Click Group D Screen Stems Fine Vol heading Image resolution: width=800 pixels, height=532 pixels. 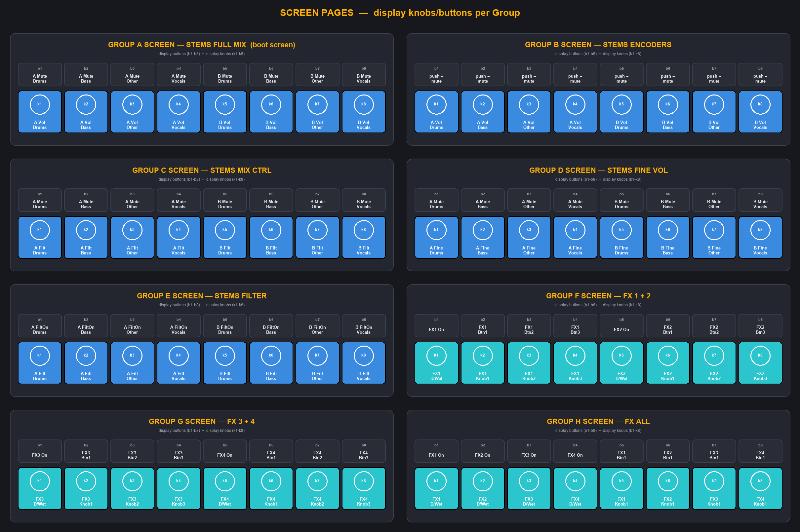click(598, 170)
